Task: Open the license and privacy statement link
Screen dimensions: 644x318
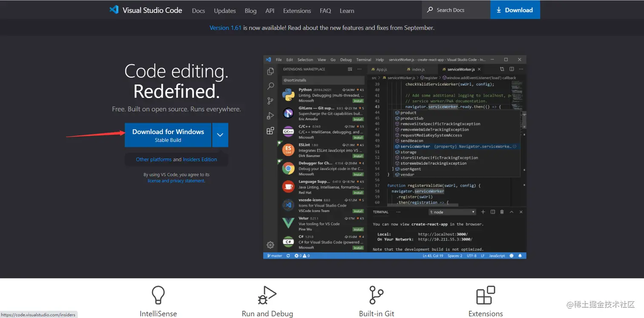Action: [x=176, y=181]
